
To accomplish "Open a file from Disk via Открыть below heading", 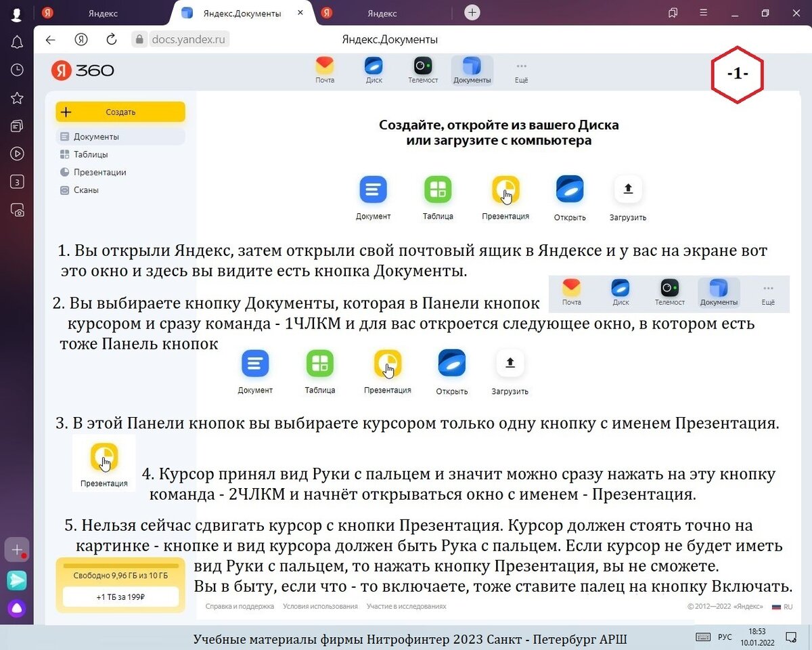I will tap(570, 198).
